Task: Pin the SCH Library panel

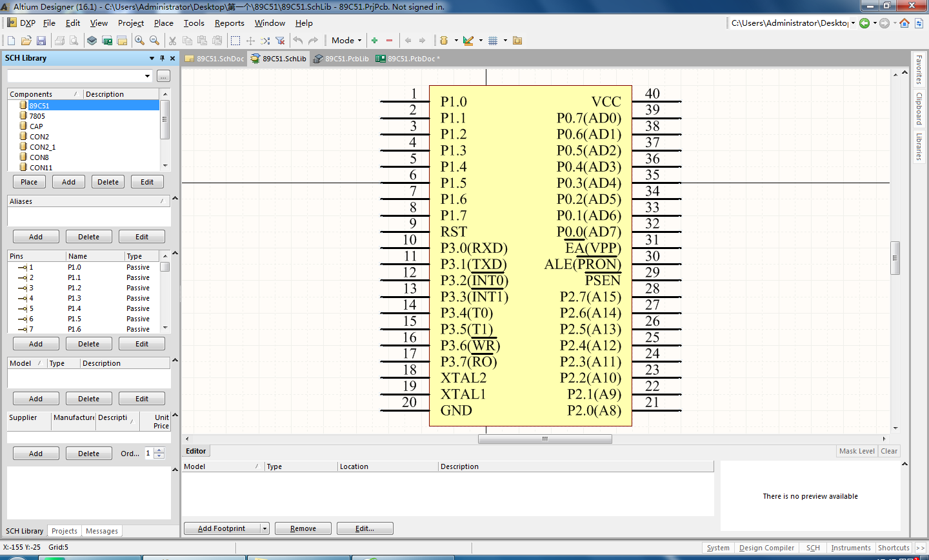Action: 162,58
